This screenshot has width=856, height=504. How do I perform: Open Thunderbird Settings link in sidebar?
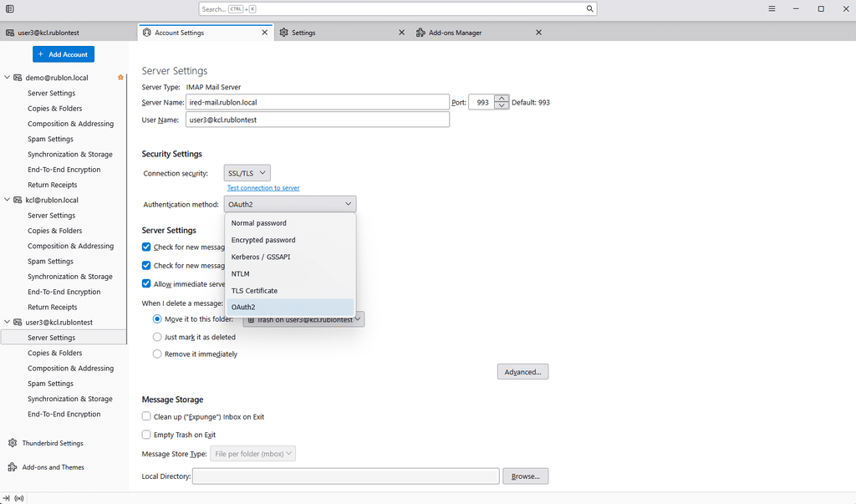pos(53,443)
